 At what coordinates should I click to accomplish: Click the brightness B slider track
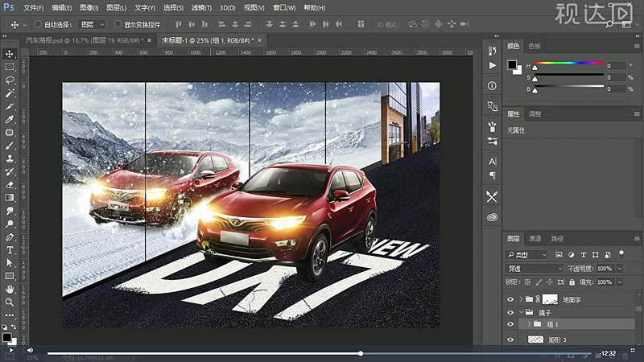pyautogui.click(x=569, y=86)
